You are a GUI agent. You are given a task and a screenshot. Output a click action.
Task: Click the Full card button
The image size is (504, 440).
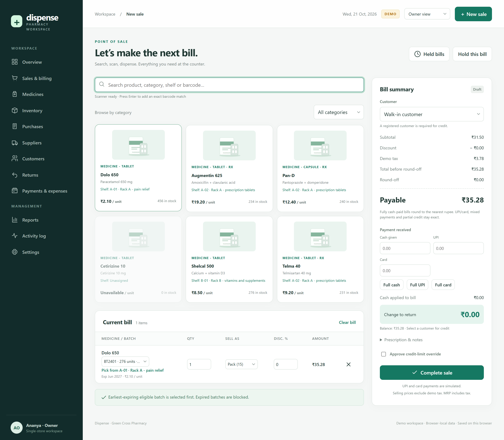click(x=443, y=285)
